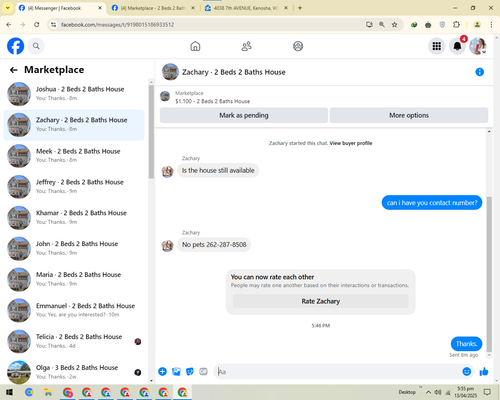The height and width of the screenshot is (400, 500).
Task: Click the Rate Zachary button
Action: pos(321,301)
